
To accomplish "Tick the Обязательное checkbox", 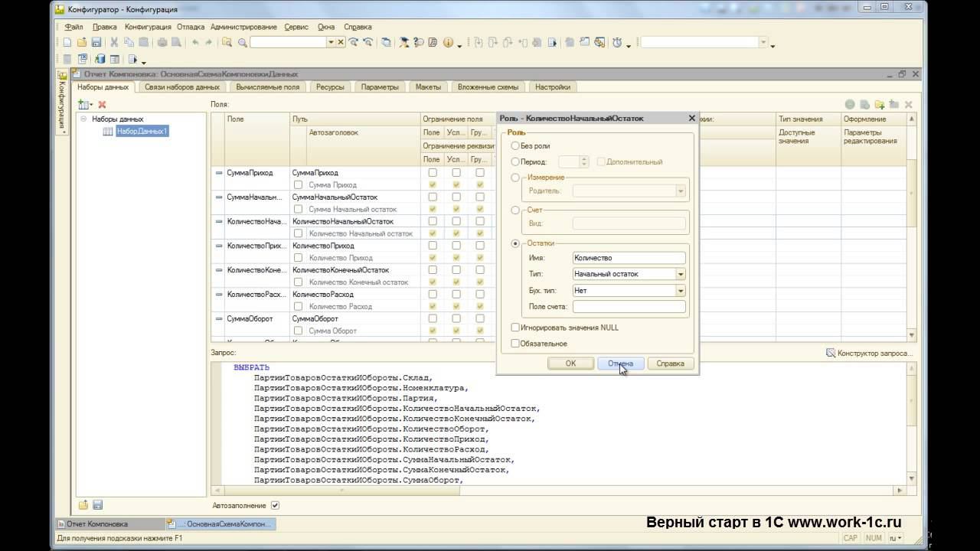I will (x=515, y=344).
